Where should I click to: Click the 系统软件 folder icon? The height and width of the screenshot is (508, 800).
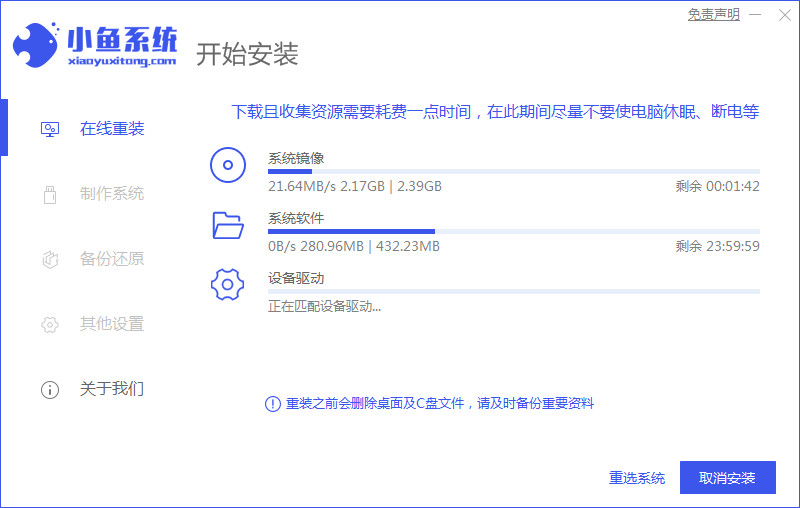(228, 225)
